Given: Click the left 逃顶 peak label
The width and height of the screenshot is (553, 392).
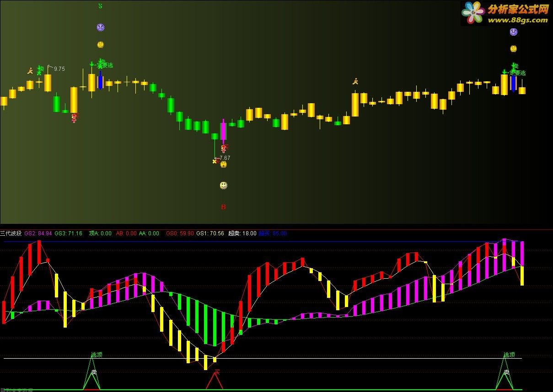Looking at the screenshot, I should click(97, 355).
